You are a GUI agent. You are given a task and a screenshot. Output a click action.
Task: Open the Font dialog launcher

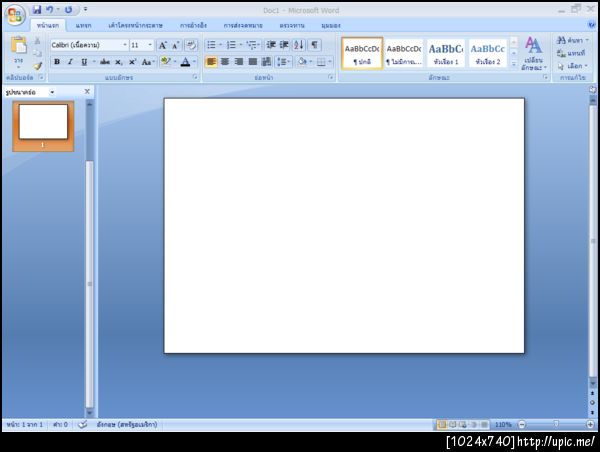click(195, 77)
